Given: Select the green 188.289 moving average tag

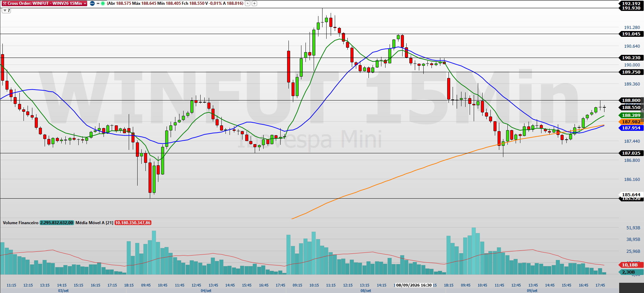Looking at the screenshot, I should [x=631, y=115].
